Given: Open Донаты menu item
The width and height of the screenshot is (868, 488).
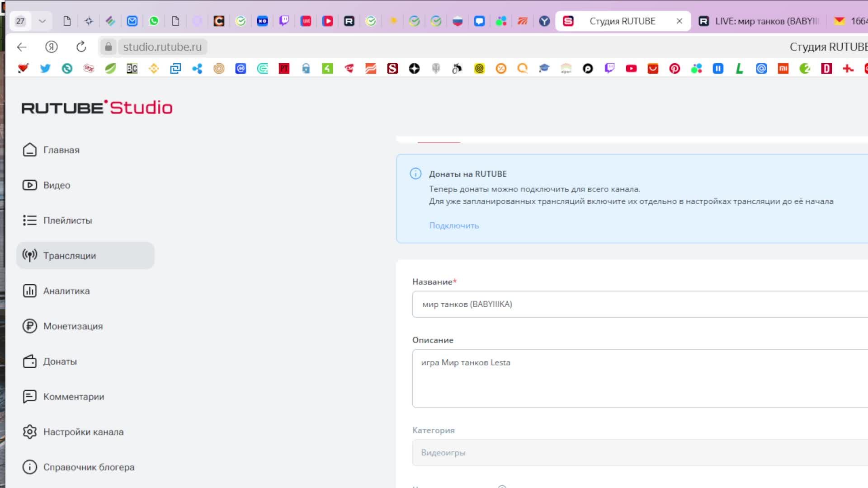Looking at the screenshot, I should coord(60,361).
